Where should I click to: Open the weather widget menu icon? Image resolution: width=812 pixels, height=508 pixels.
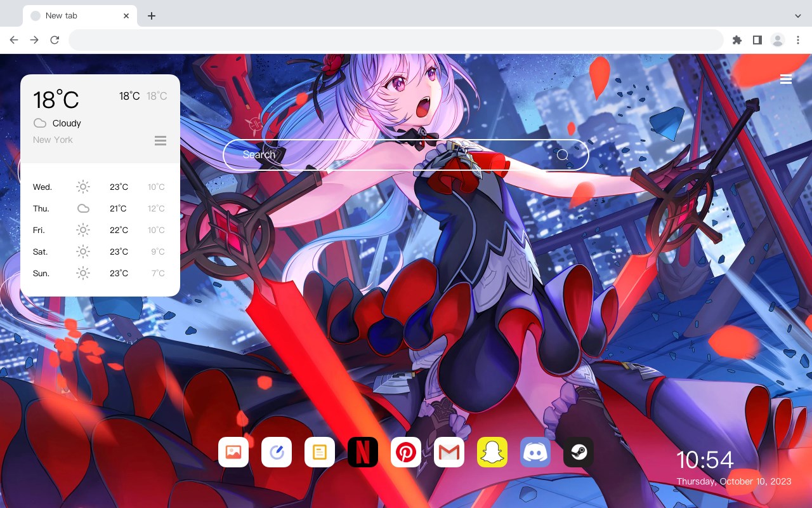coord(160,140)
